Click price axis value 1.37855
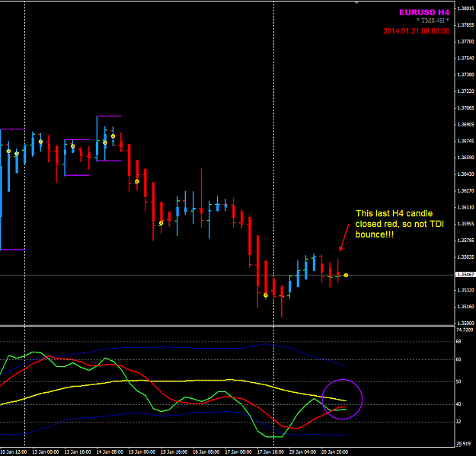 coord(465,25)
